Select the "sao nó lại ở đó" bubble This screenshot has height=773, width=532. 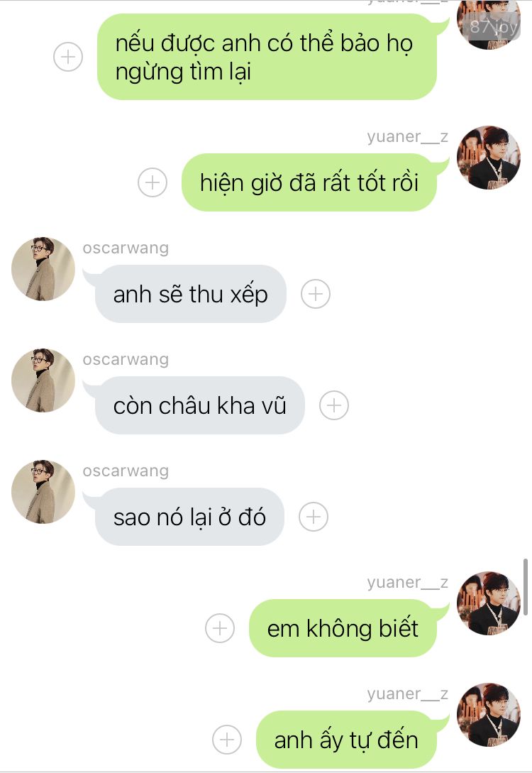point(189,517)
